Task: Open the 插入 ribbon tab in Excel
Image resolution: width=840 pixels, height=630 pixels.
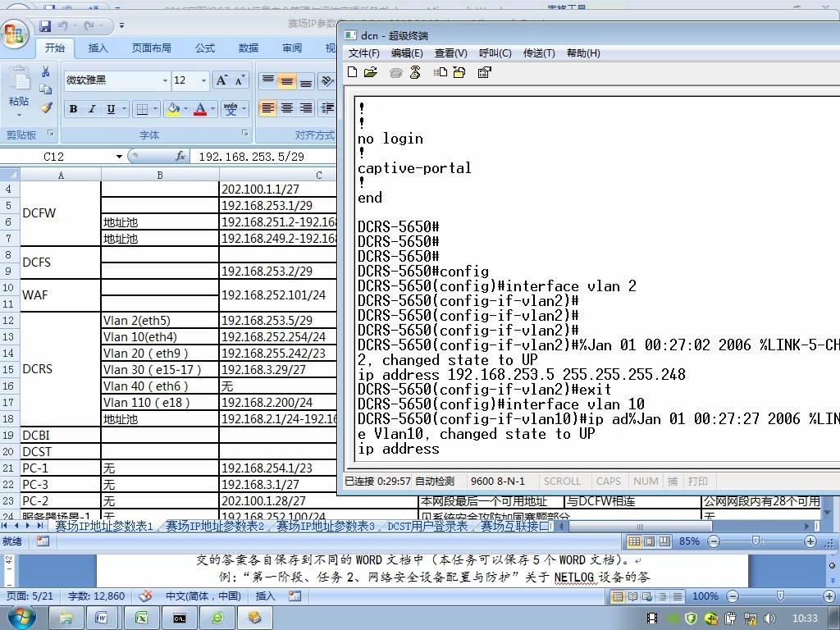Action: 98,48
